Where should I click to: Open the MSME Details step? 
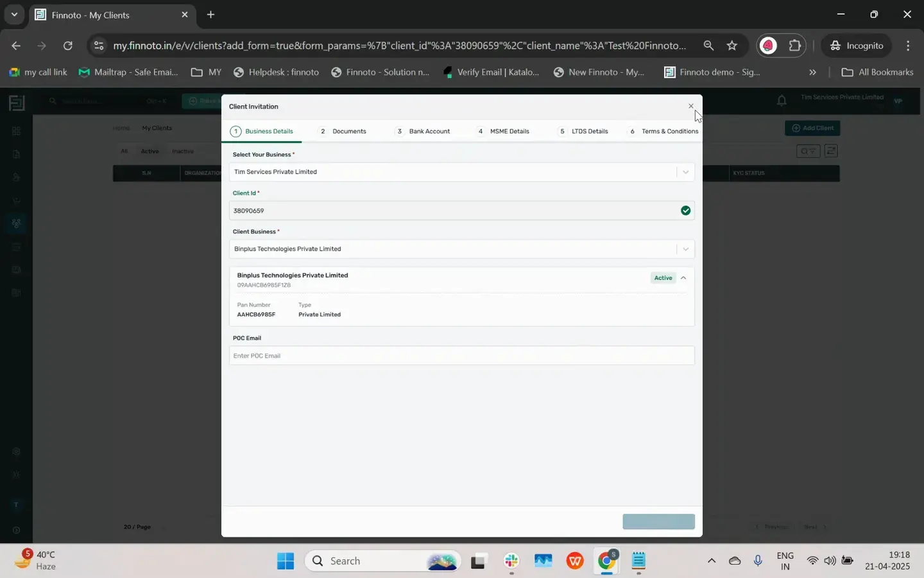[503, 131]
